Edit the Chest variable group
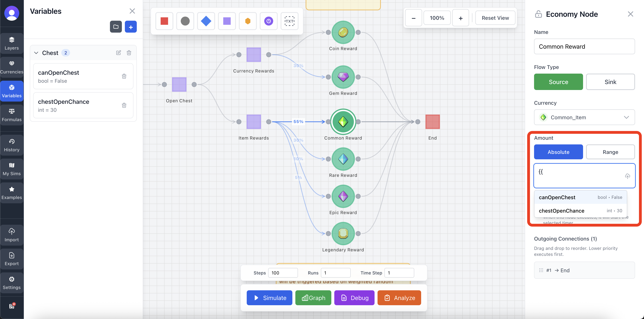 click(x=119, y=53)
